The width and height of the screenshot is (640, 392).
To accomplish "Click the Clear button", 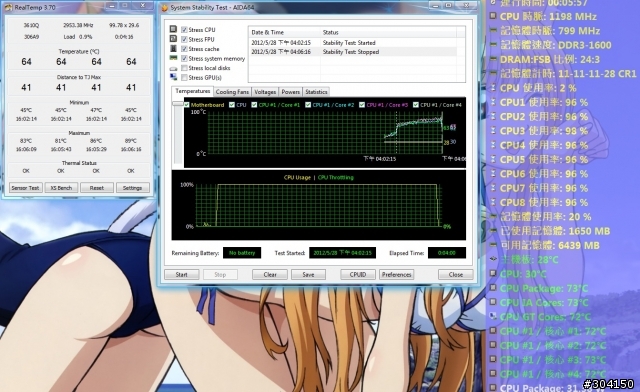I will (x=270, y=274).
